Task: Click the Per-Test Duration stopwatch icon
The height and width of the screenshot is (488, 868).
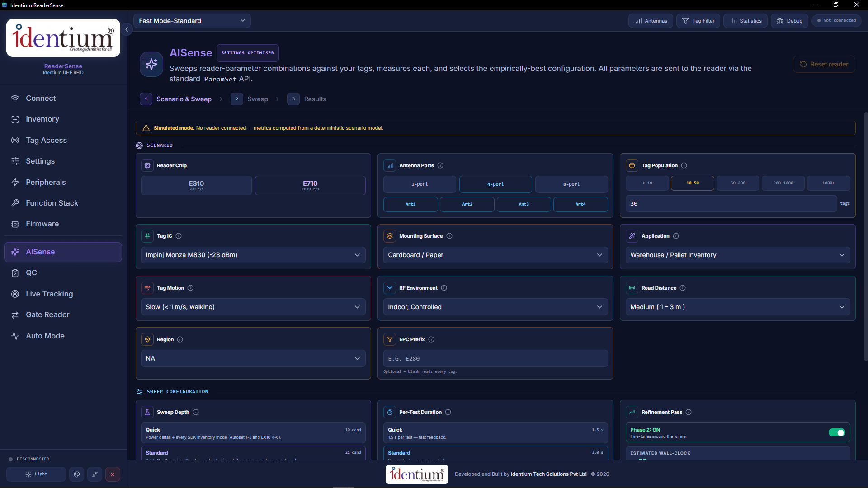Action: coord(390,412)
